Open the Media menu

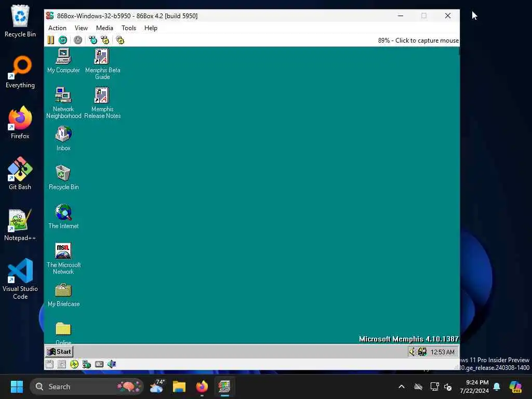(104, 28)
